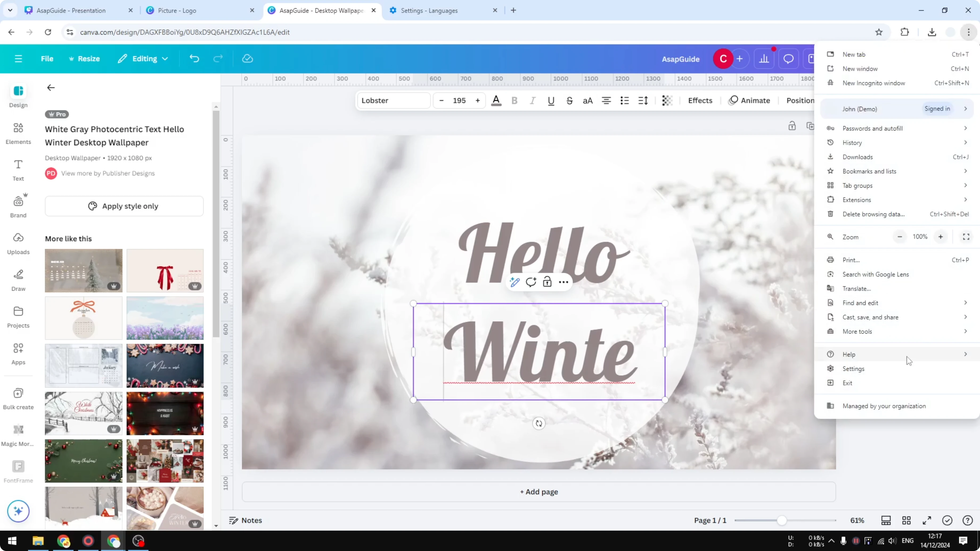Select the Merry Christmas green template thumbnail

point(83,460)
